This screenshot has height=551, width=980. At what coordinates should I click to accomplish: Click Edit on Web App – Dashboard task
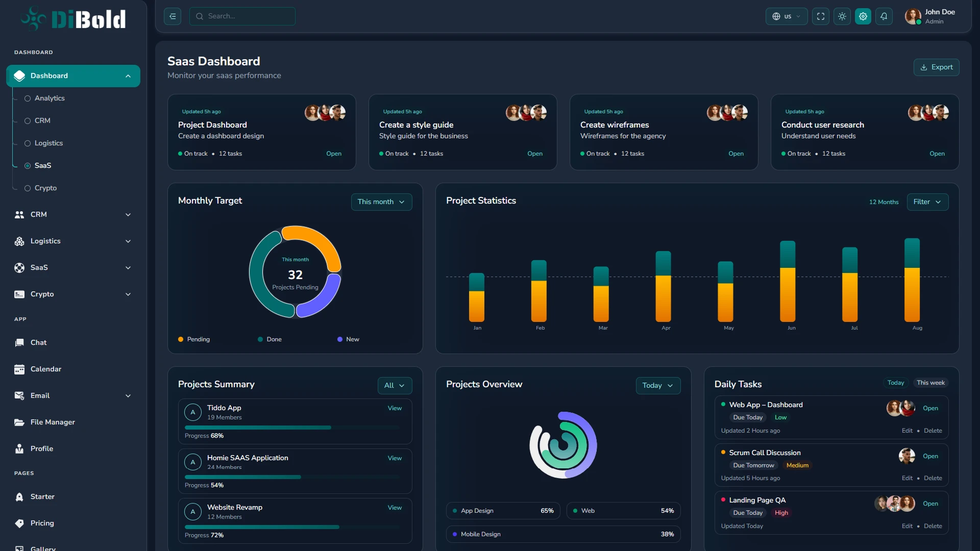(x=907, y=431)
